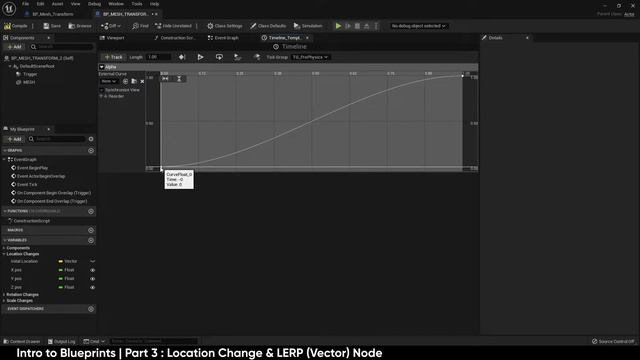640x360 pixels.
Task: Toggle Ignore Time Dilation icon
Action: (257, 58)
